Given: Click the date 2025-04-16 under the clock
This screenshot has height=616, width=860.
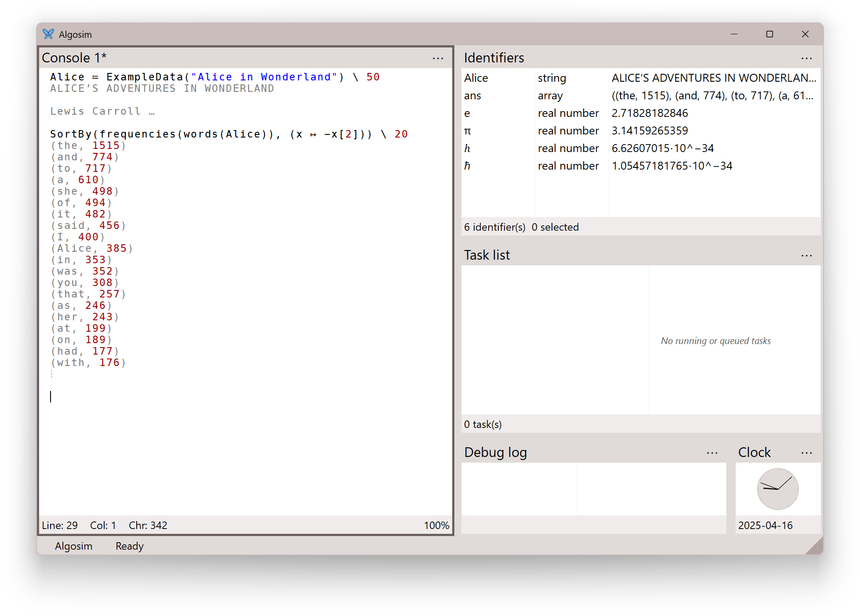Looking at the screenshot, I should tap(765, 525).
